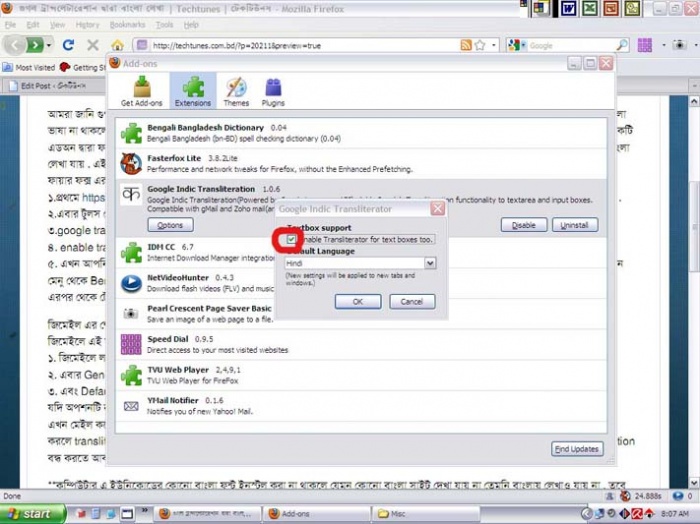This screenshot has width=700, height=524.
Task: Click OK in Google Indic Transliterator dialog
Action: (358, 302)
